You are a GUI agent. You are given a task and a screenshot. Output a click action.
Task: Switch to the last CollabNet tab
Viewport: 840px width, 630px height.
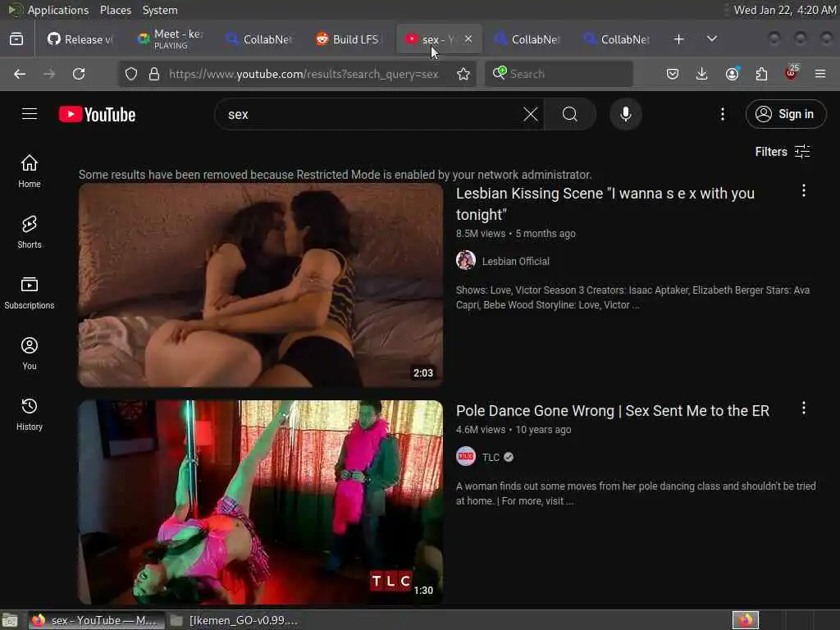click(x=617, y=39)
